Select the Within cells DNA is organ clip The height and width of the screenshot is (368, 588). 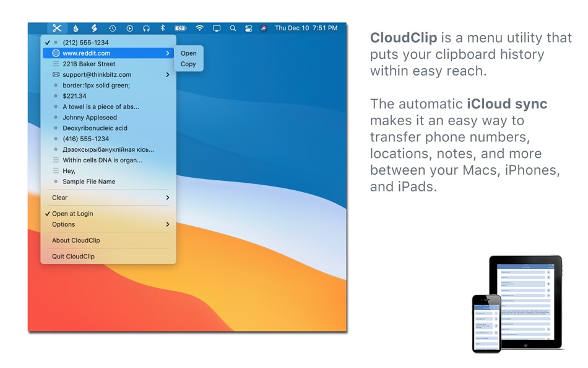(x=108, y=160)
